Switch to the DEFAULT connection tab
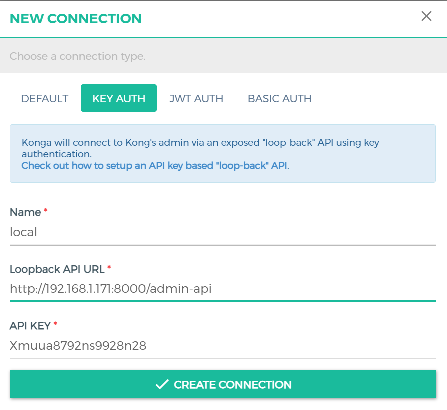Viewport: 447px width, 410px height. tap(45, 98)
